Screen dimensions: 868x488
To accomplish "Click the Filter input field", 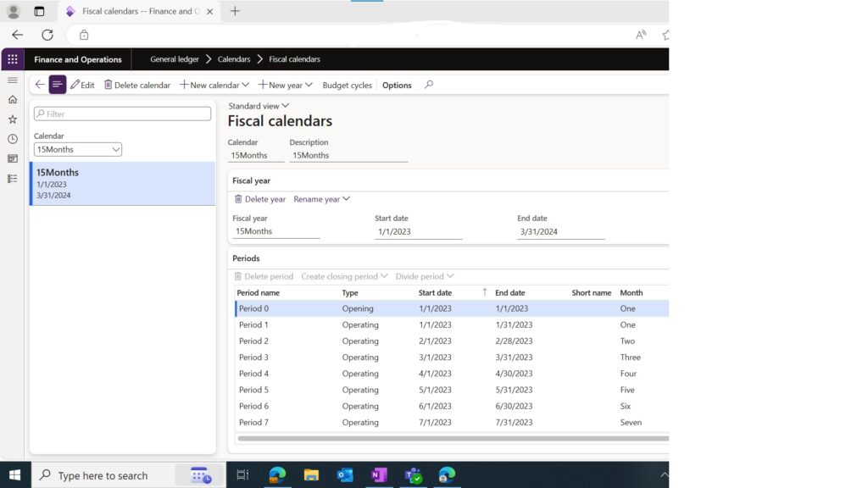I will [122, 114].
